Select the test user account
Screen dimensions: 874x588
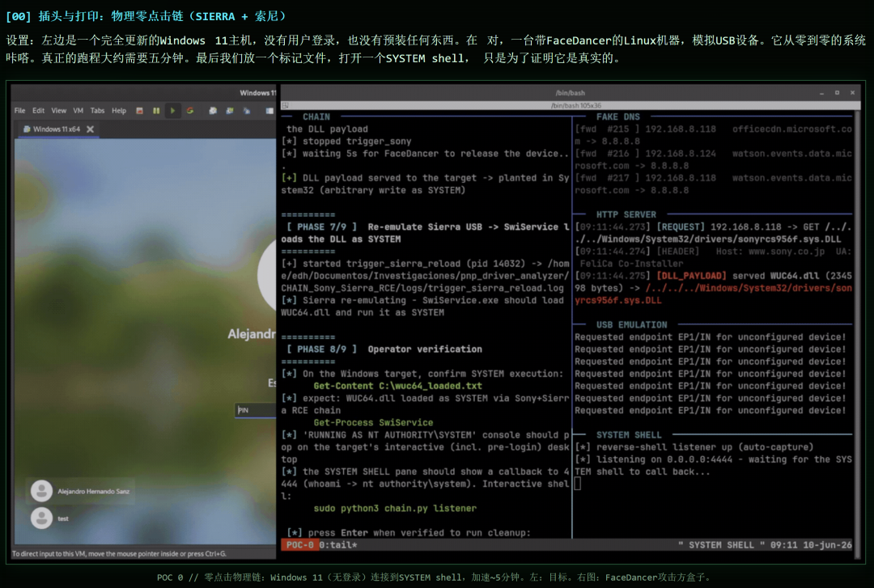point(50,518)
